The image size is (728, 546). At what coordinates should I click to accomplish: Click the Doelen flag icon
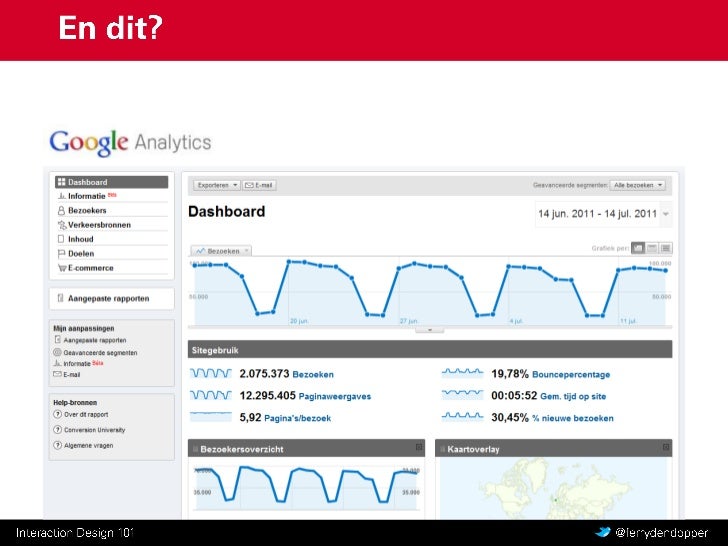(x=61, y=254)
